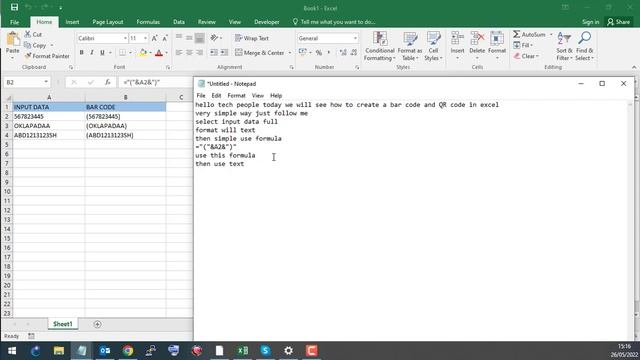The width and height of the screenshot is (640, 360).
Task: Click Decrease Font Size icon
Action: pyautogui.click(x=165, y=38)
